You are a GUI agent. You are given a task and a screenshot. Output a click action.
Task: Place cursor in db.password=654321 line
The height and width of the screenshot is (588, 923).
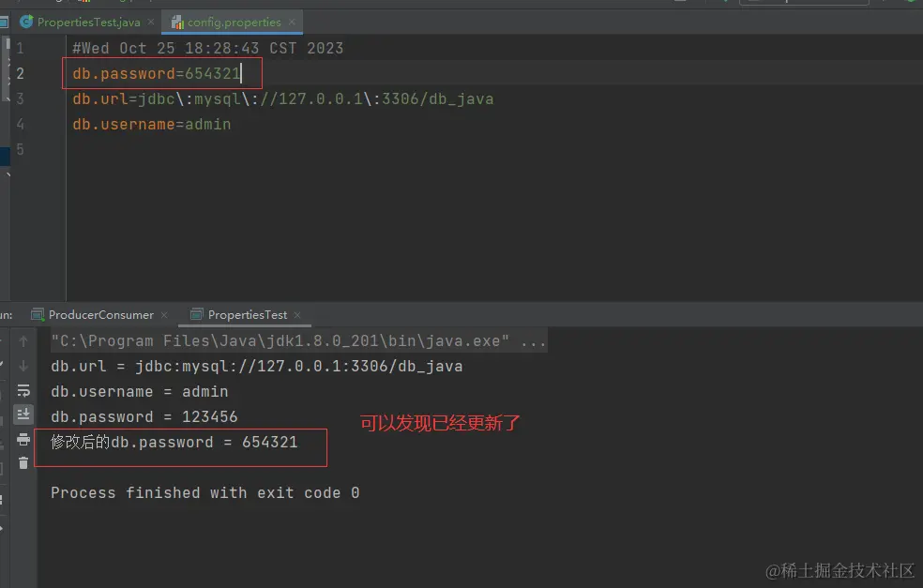tap(157, 73)
